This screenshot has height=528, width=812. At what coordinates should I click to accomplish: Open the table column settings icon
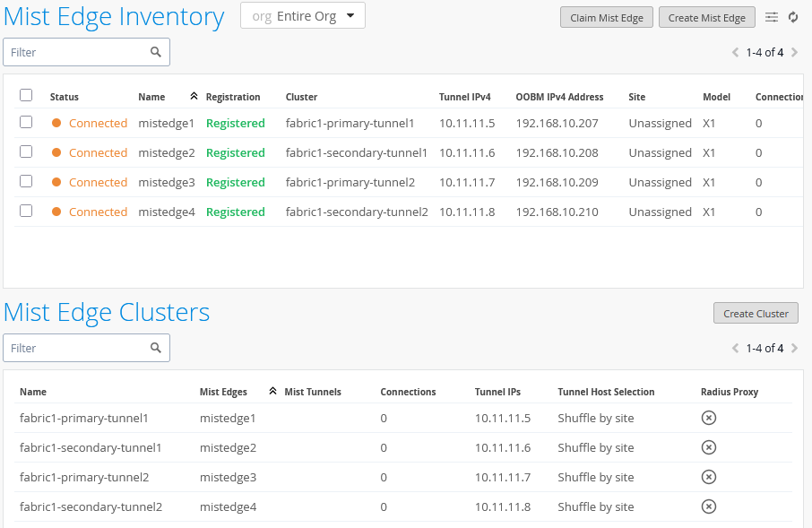(x=772, y=17)
